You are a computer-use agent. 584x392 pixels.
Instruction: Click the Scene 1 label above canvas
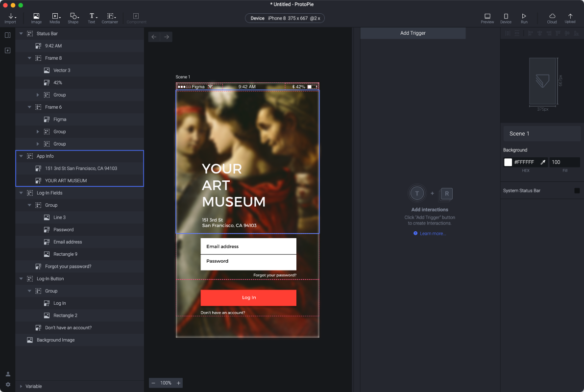(x=183, y=77)
